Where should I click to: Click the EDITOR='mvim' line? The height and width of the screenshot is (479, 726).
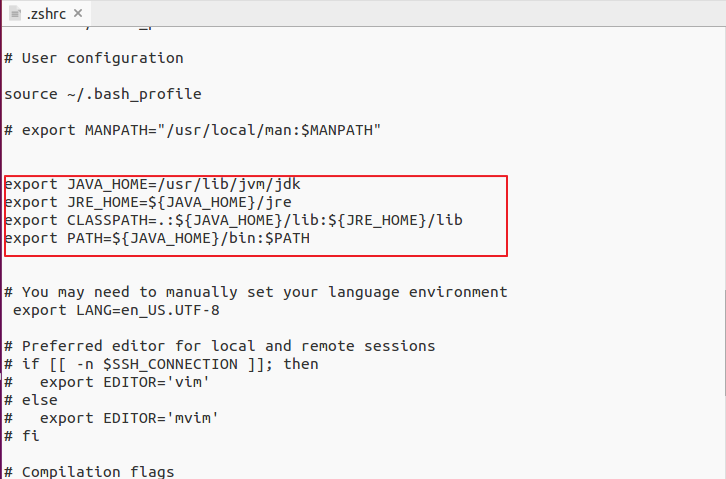coord(112,418)
